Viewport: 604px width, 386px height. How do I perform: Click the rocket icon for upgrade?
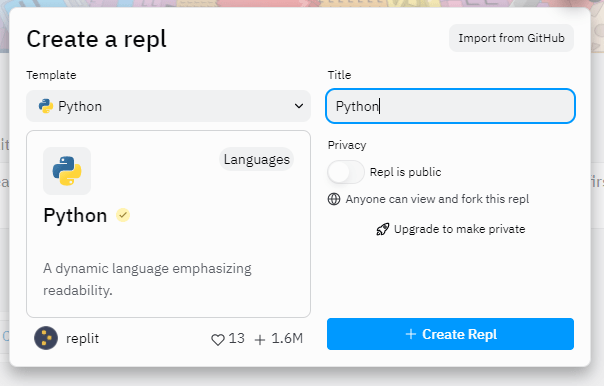(383, 229)
